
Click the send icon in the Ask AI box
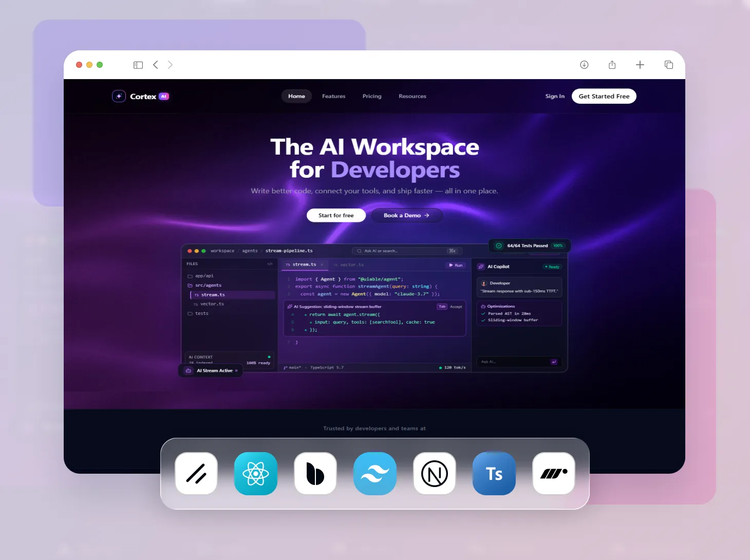(x=554, y=362)
